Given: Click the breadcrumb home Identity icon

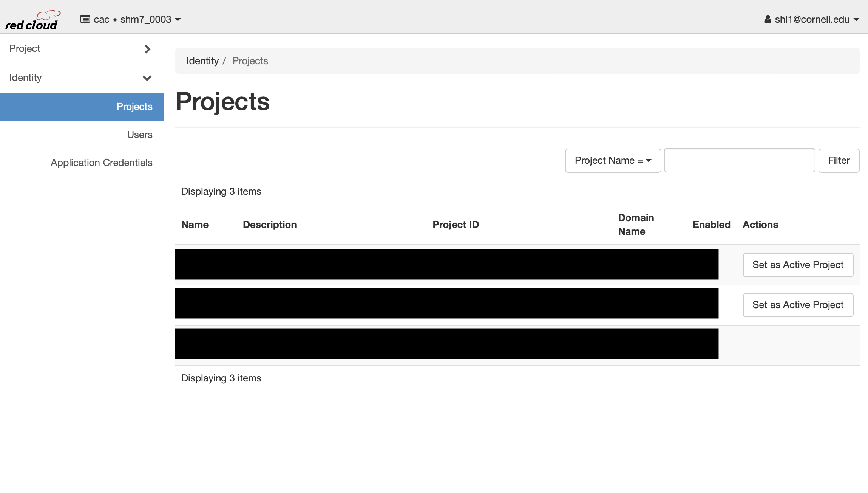Looking at the screenshot, I should (203, 60).
